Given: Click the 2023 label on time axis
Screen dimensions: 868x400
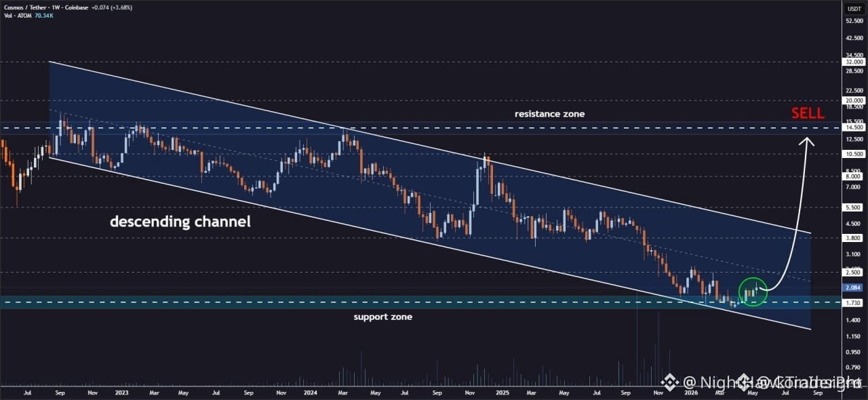Looking at the screenshot, I should pos(123,392).
